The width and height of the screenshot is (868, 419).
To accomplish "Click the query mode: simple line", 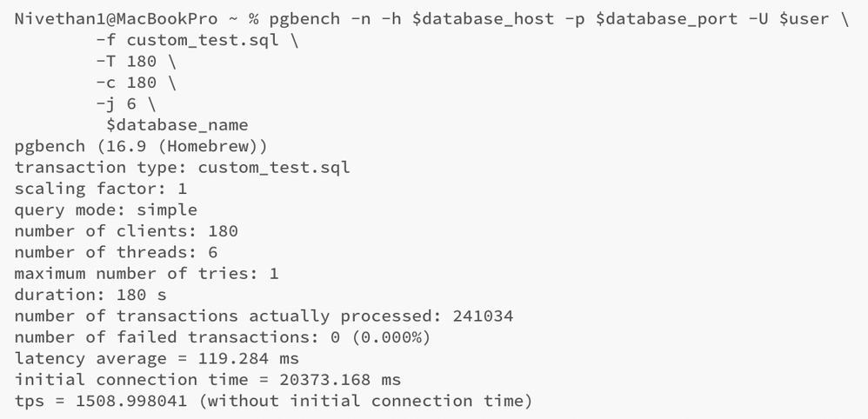I will (x=106, y=209).
